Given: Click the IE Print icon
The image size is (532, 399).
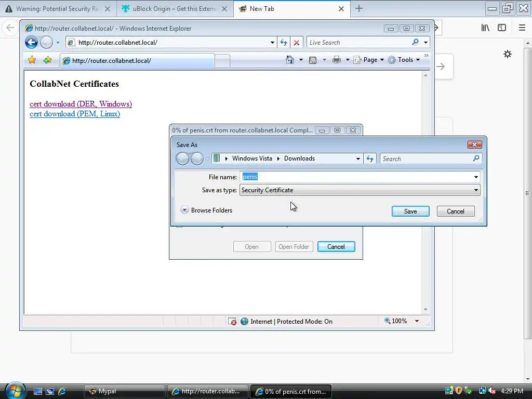Looking at the screenshot, I should click(337, 60).
